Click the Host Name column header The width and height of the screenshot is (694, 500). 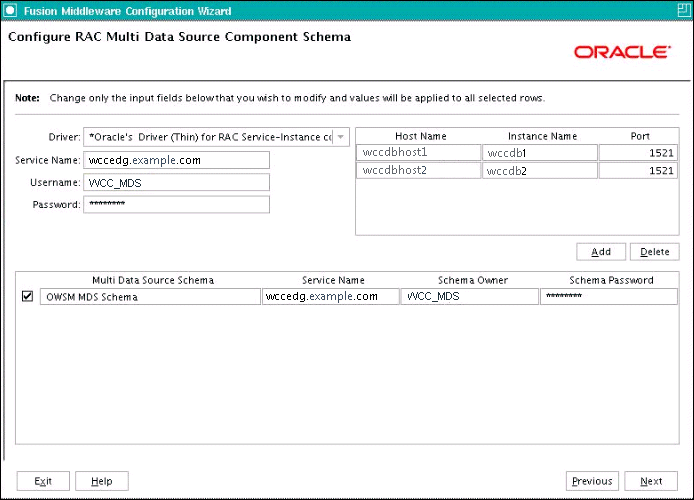coord(420,136)
